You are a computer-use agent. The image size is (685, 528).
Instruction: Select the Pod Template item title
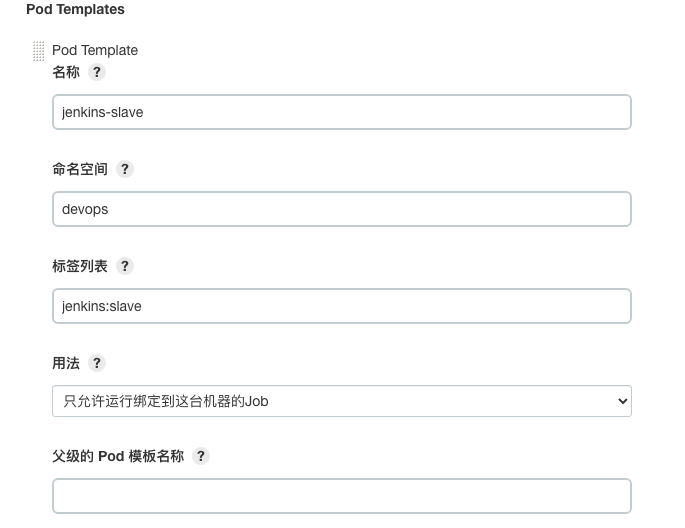pyautogui.click(x=95, y=50)
